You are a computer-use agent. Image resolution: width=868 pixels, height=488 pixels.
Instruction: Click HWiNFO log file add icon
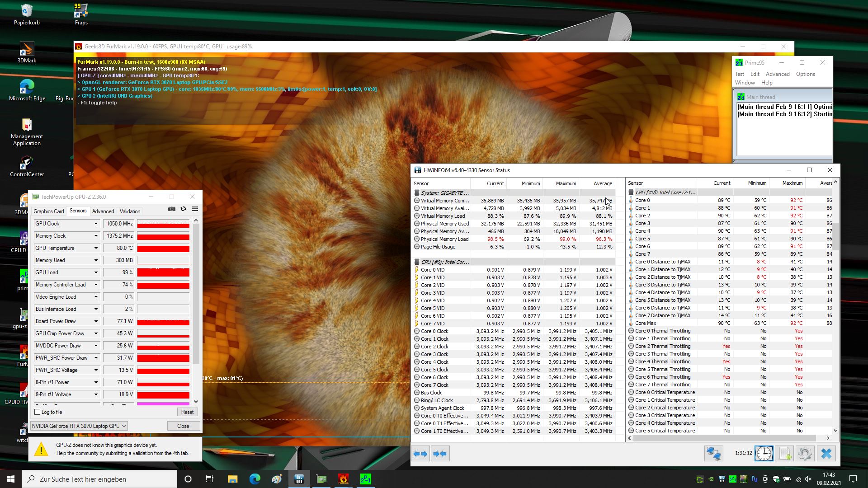coord(785,453)
